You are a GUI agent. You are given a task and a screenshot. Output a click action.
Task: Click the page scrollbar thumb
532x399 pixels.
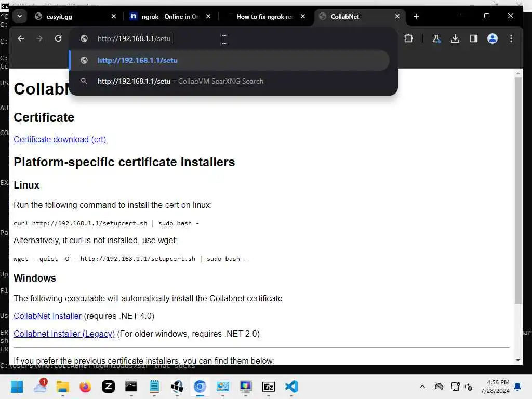[x=518, y=191]
